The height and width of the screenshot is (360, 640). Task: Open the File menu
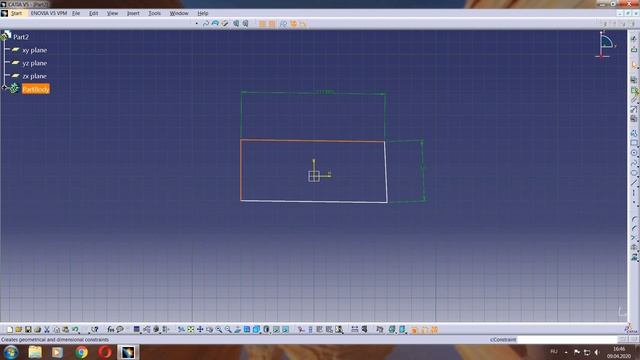pos(76,13)
